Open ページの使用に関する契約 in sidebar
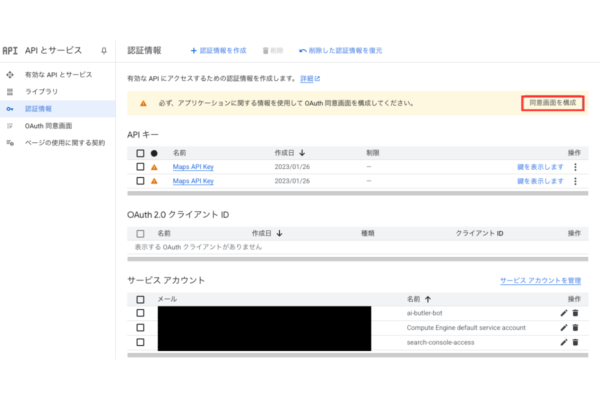600x400 pixels. tap(58, 143)
